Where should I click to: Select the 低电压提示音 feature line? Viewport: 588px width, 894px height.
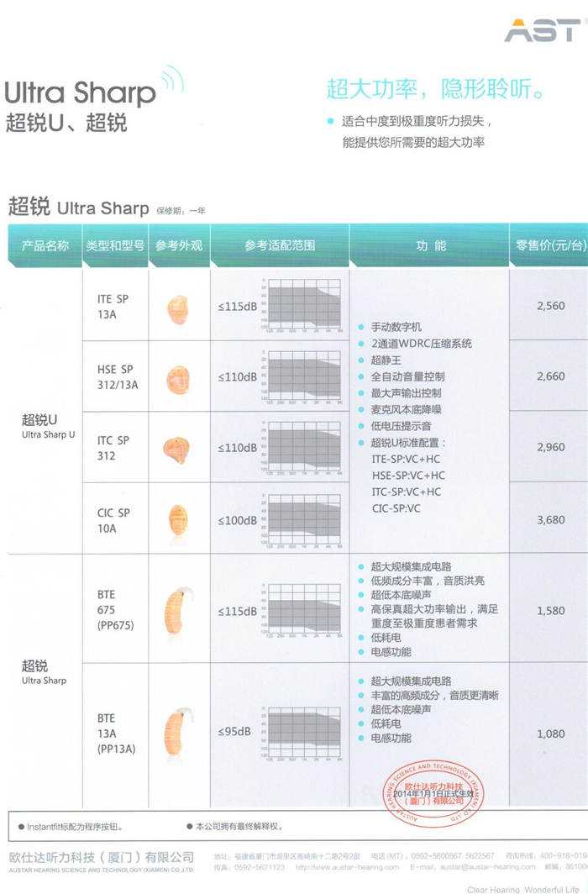coord(402,426)
